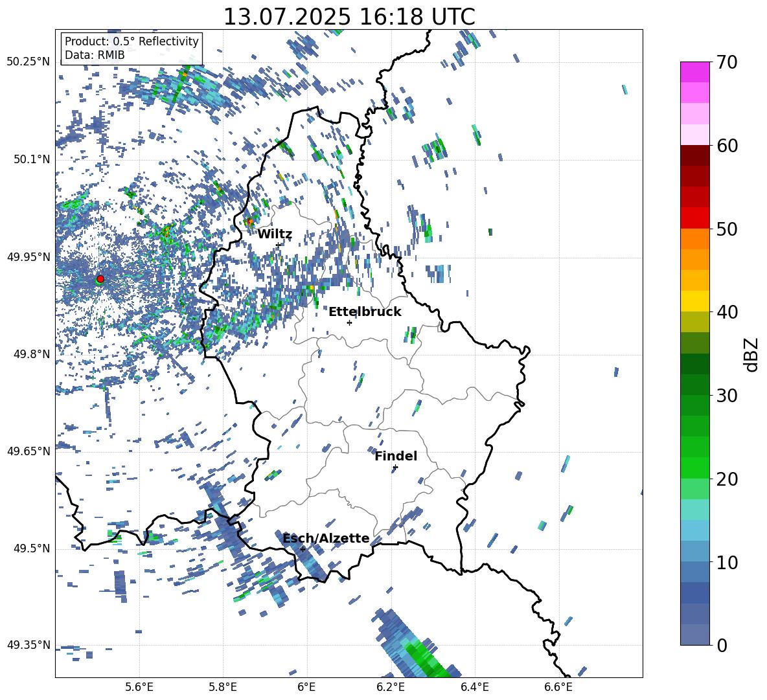Pick the bright green 20 dBZ color band
Viewport: 767px width, 700px height.
tap(694, 468)
